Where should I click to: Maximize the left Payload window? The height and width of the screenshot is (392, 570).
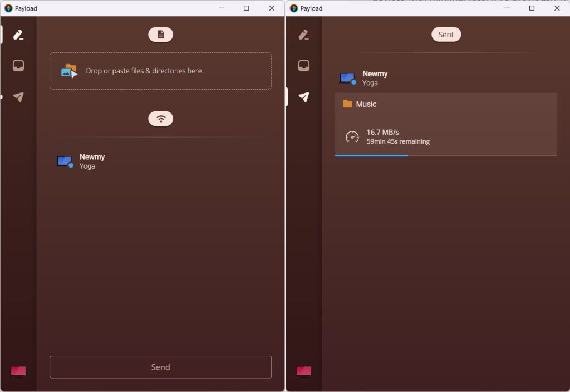point(246,8)
